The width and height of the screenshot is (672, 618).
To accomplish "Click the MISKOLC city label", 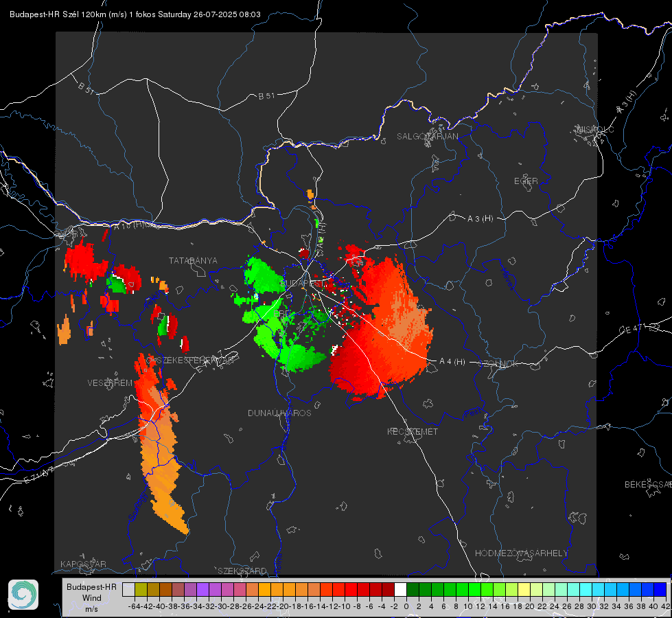I will pyautogui.click(x=595, y=130).
